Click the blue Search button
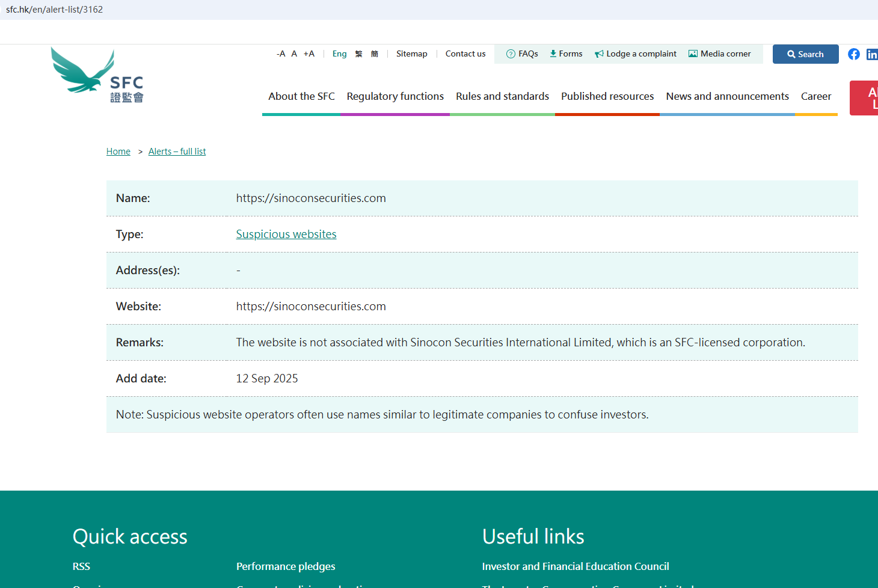Screen dimensions: 878x588 coord(805,54)
